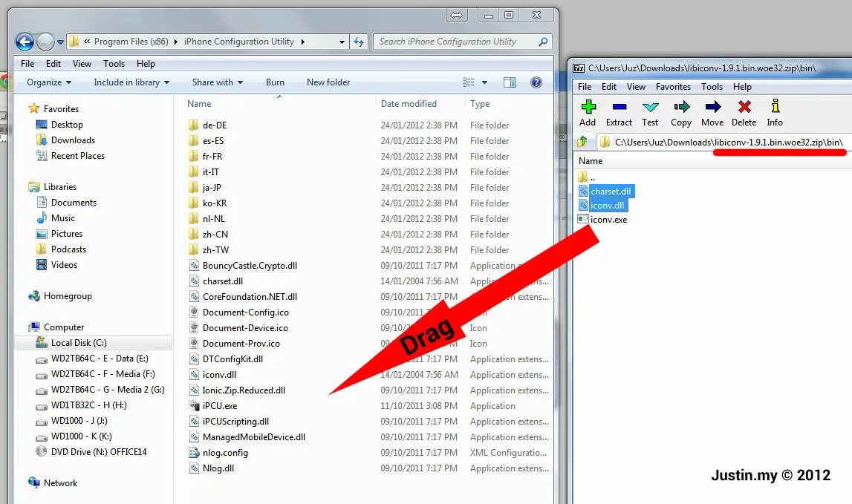Viewport: 852px width, 504px height.
Task: Click the 7-Zip up-one-level folder icon
Action: pos(582,143)
